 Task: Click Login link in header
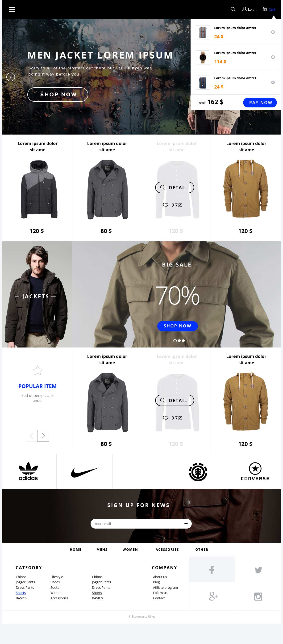click(249, 9)
